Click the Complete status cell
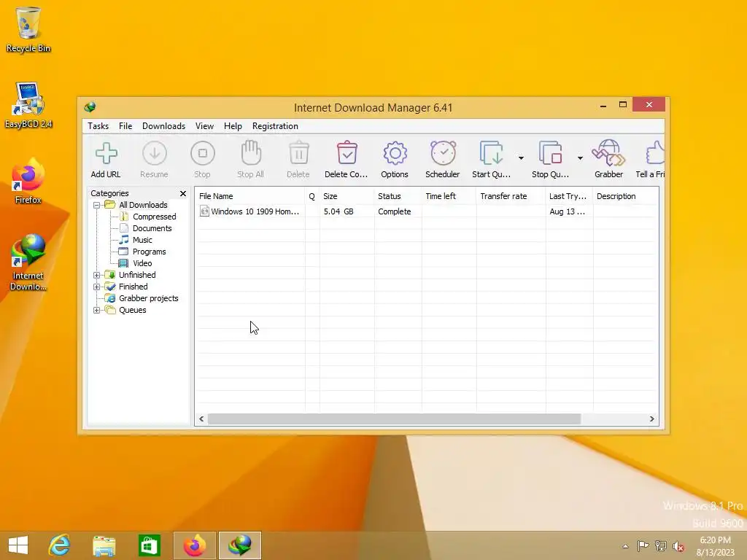The width and height of the screenshot is (747, 560). coord(395,211)
